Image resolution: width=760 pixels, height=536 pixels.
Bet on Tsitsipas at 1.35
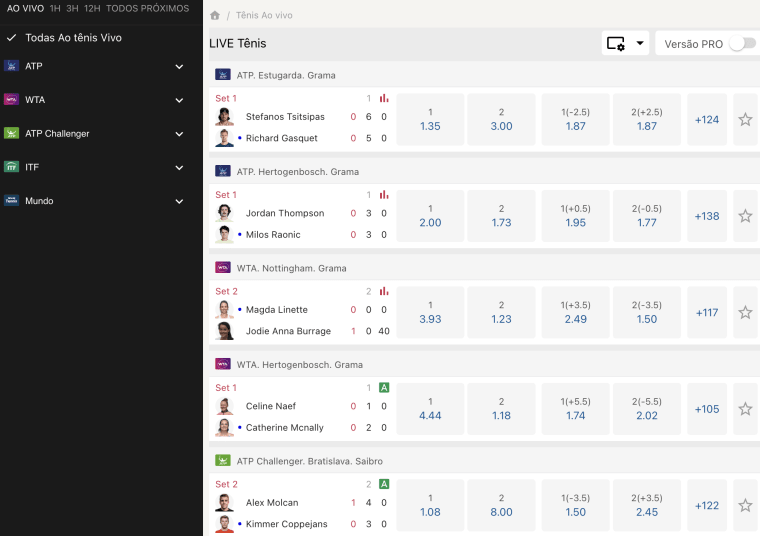(430, 120)
